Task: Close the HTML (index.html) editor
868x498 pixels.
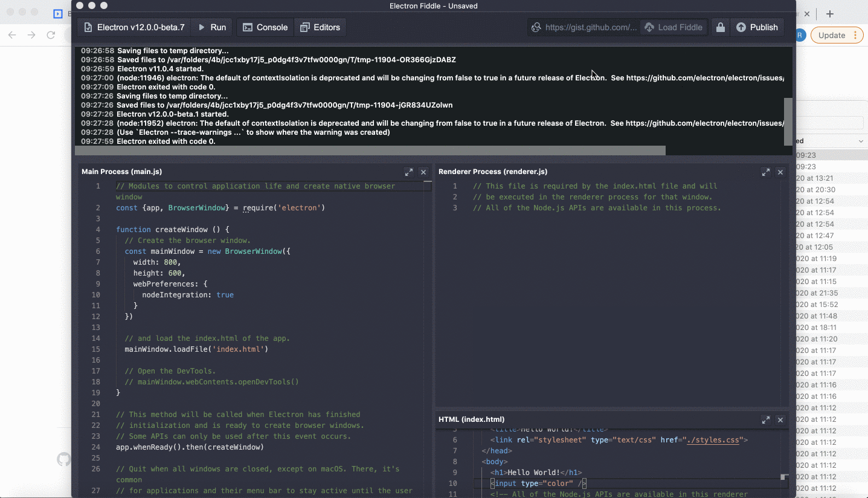Action: [780, 419]
